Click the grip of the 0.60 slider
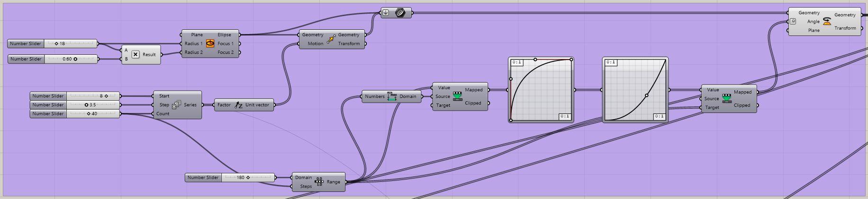Image resolution: width=868 pixels, height=199 pixels. point(75,59)
